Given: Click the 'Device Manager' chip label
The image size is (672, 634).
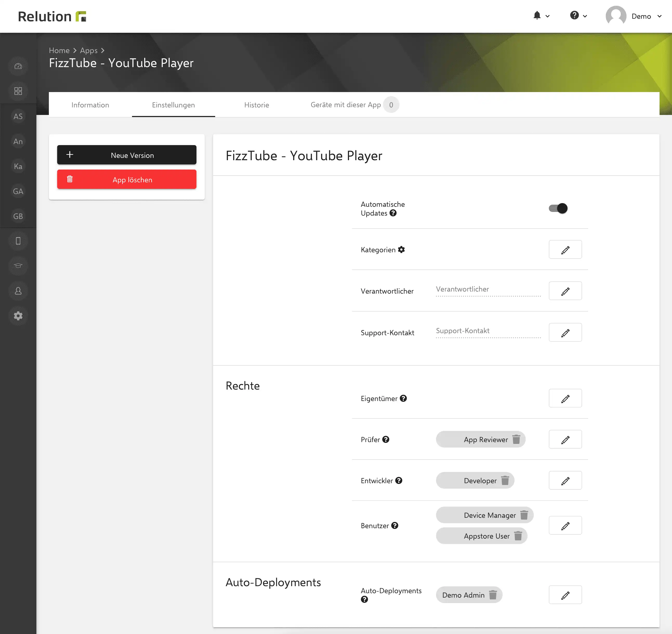Looking at the screenshot, I should 490,515.
